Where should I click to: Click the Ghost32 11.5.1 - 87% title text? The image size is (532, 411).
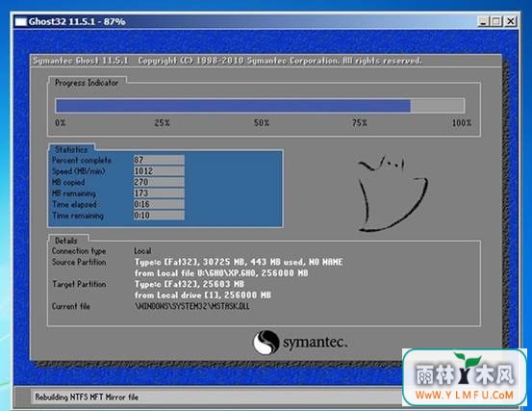coord(77,22)
